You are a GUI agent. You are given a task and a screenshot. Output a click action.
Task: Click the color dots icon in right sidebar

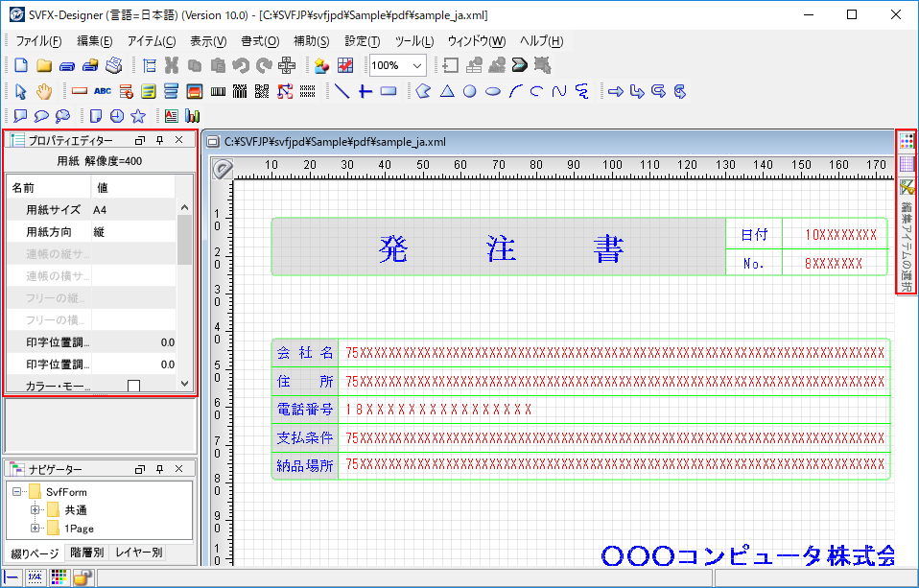point(907,141)
